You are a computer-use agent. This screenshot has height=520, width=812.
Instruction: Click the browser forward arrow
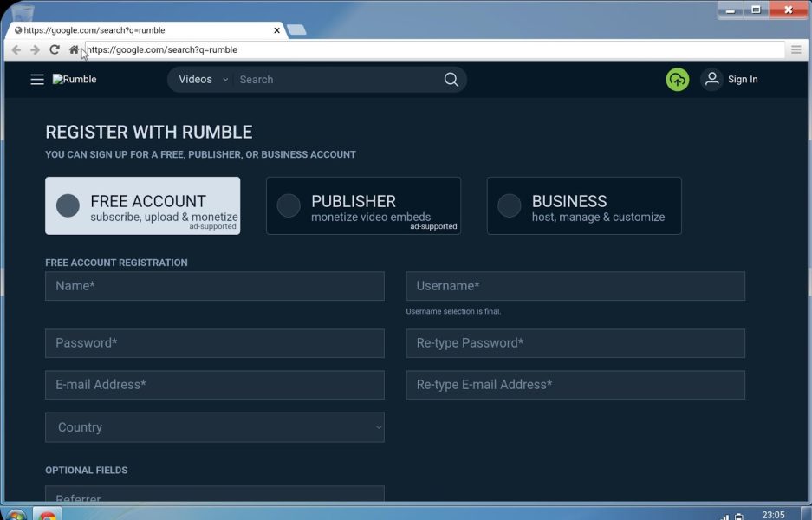35,49
